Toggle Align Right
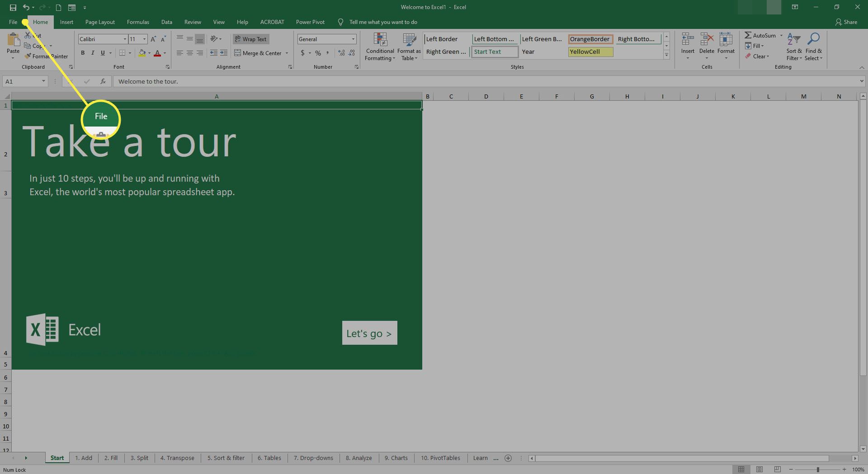This screenshot has height=474, width=868. click(200, 53)
